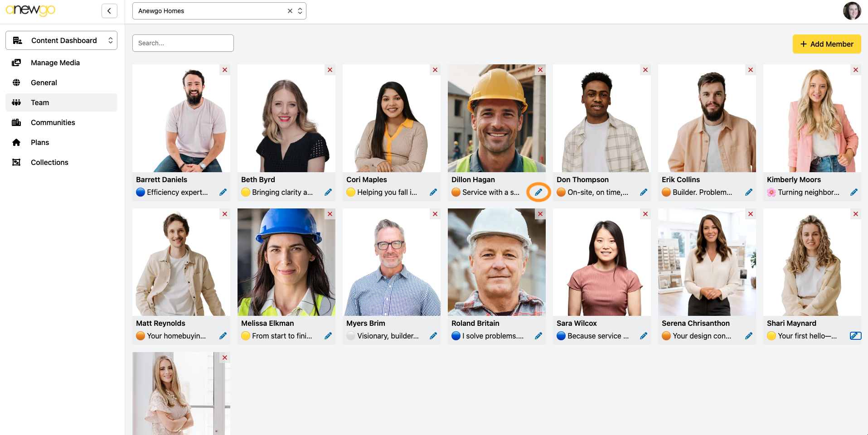Focus the Search field

183,43
